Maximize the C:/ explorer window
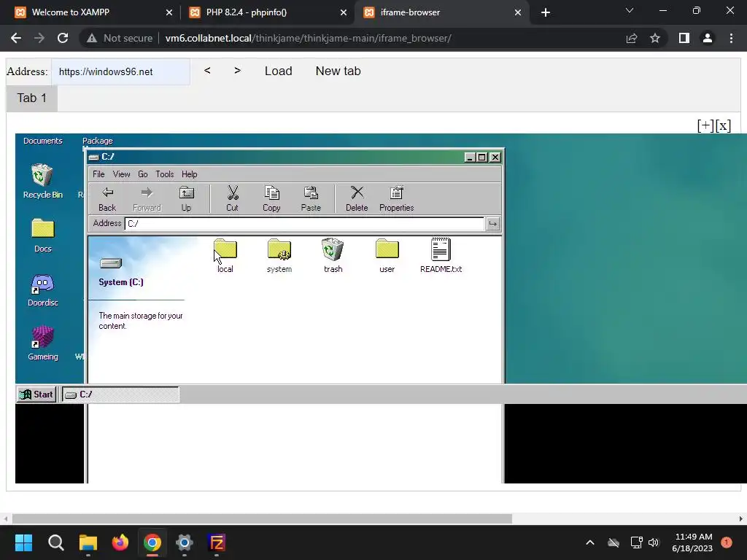 [x=482, y=157]
